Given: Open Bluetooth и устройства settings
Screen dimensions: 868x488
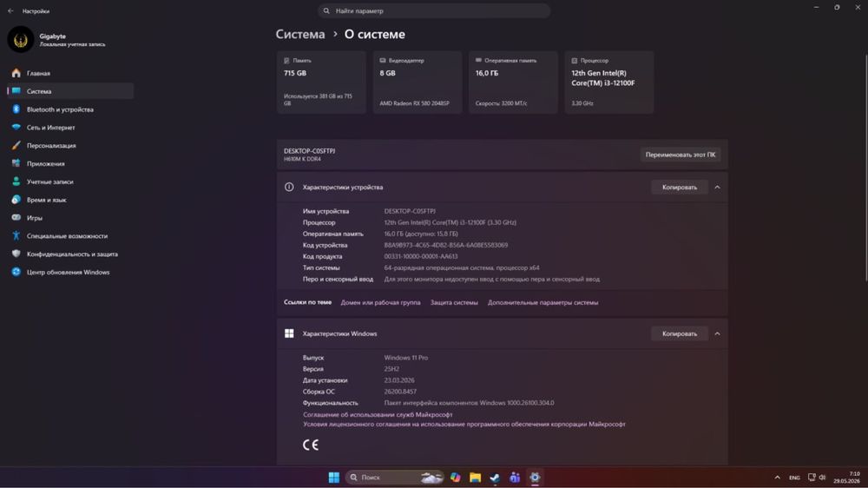Looking at the screenshot, I should 70,109.
